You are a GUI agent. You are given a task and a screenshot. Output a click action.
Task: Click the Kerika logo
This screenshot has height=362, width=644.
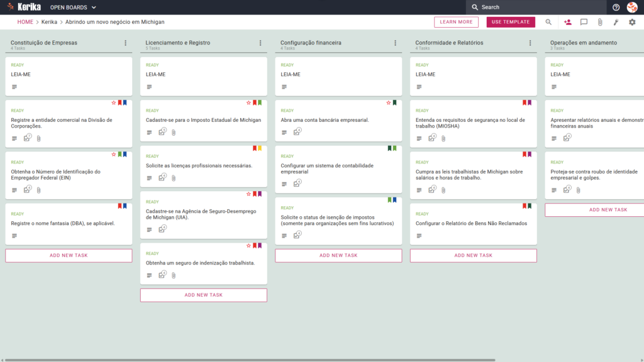pyautogui.click(x=24, y=7)
